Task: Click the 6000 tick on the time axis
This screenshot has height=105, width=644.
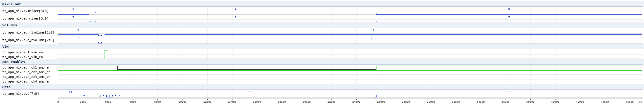Action: [x=133, y=102]
